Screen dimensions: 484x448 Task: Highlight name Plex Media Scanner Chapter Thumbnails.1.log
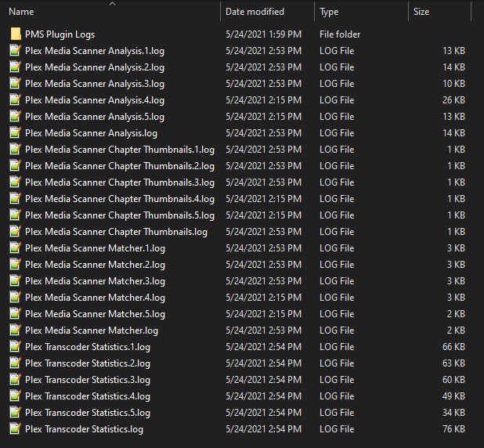coord(120,150)
